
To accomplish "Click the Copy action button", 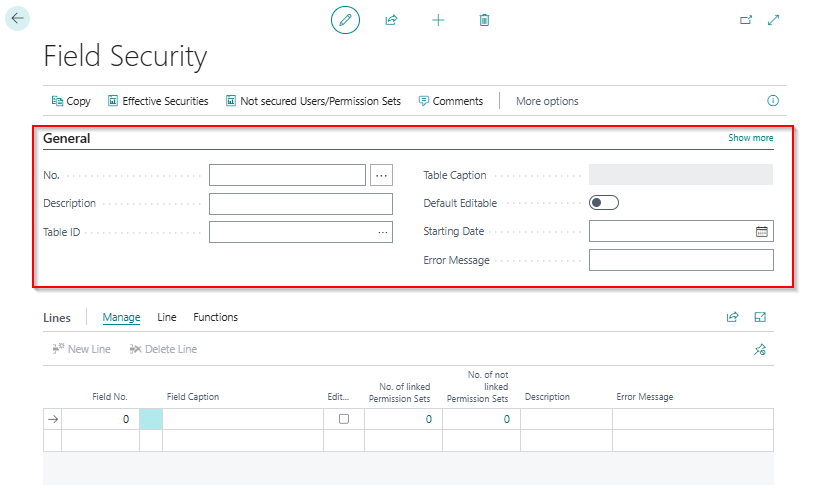I will [71, 101].
